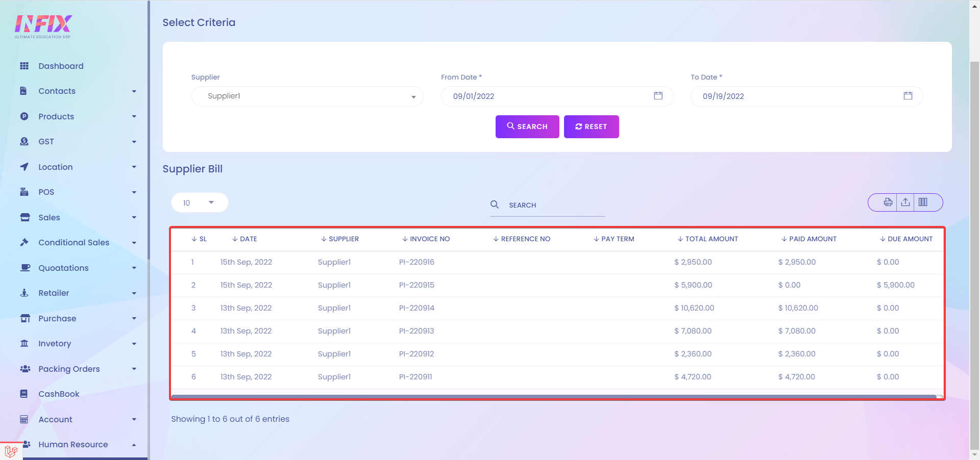The image size is (980, 460).
Task: Click invoice number PI-220915
Action: click(416, 285)
